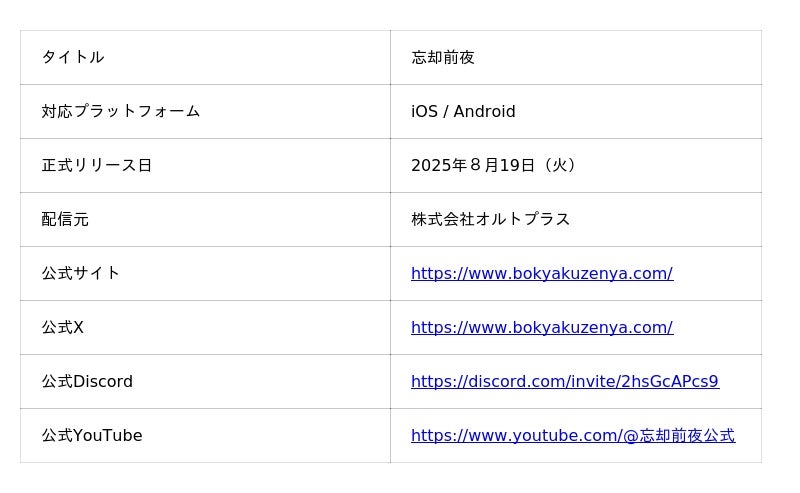Click the word iOS in platform cell
Screen dimensions: 800x493
(424, 111)
